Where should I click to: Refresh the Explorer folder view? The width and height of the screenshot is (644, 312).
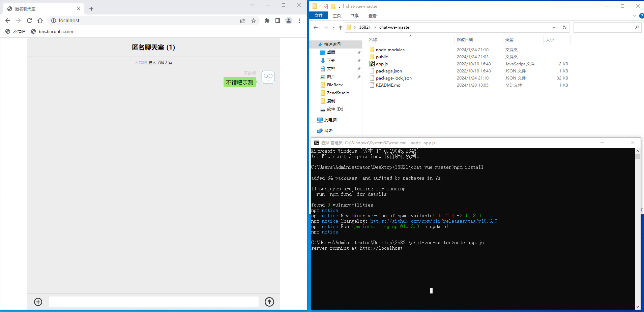[x=564, y=27]
